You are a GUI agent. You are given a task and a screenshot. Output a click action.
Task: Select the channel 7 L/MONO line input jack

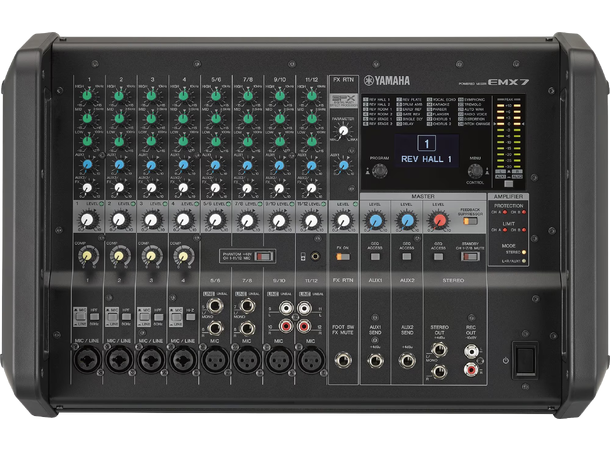[x=247, y=306]
